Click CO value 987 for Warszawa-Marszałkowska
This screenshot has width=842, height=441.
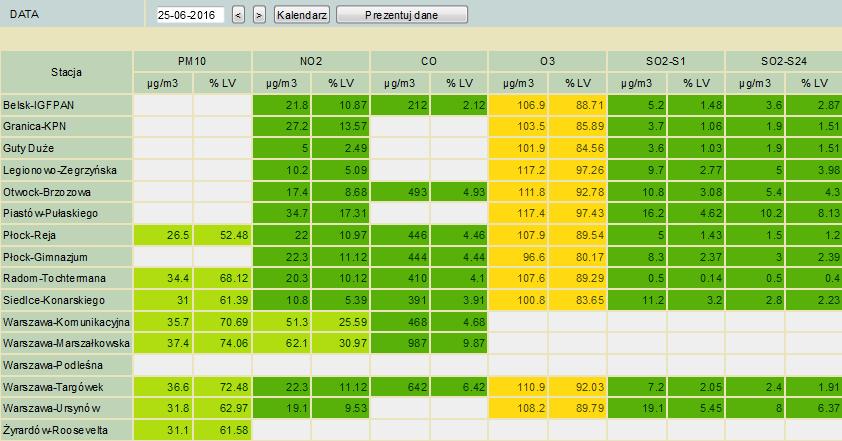[400, 343]
